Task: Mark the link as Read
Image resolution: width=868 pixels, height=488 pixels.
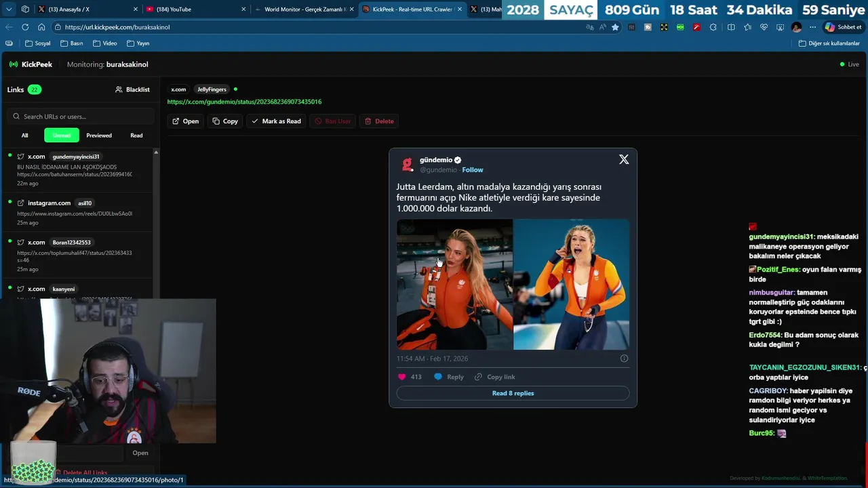Action: pyautogui.click(x=276, y=121)
